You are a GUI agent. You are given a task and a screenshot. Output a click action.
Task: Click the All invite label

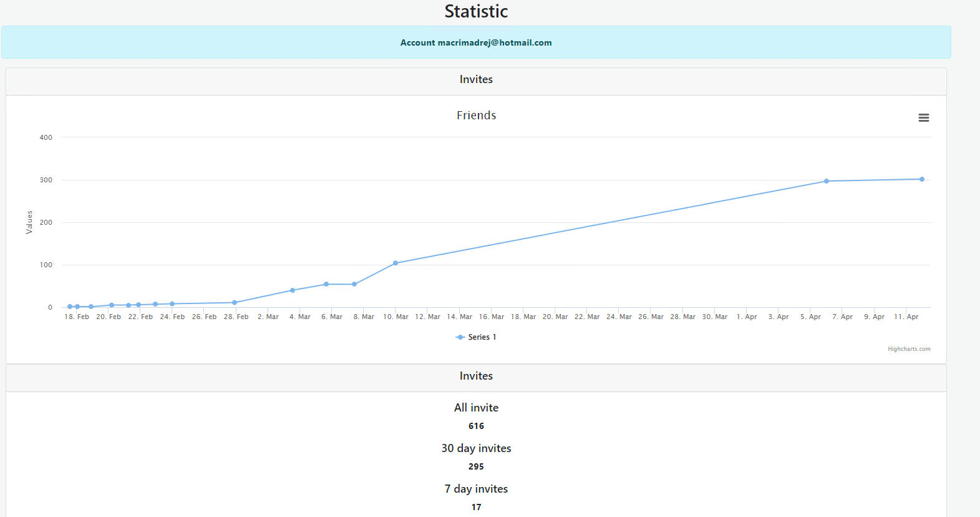[476, 408]
